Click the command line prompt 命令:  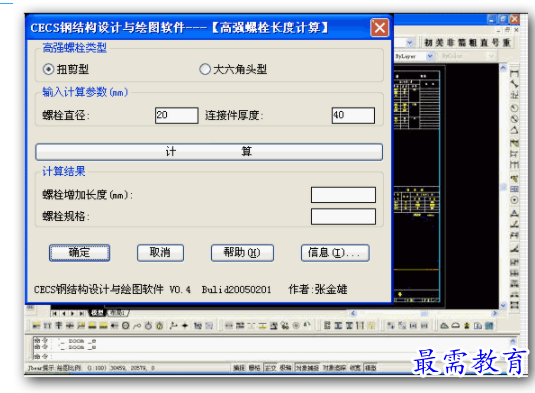pos(43,356)
